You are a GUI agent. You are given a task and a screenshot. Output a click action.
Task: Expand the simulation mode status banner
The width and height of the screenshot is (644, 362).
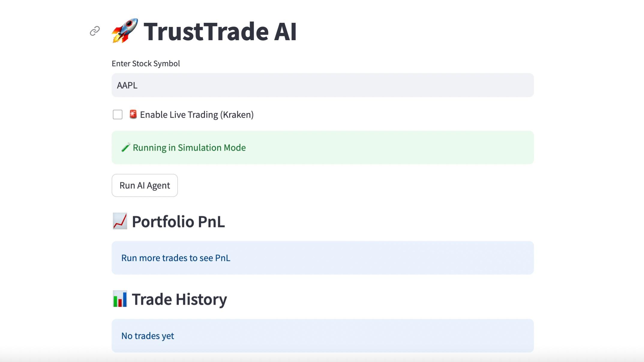(322, 147)
